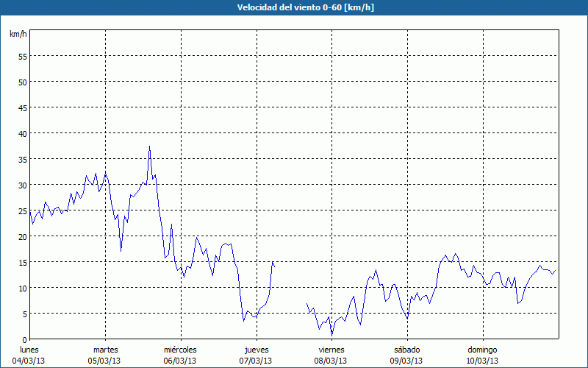The height and width of the screenshot is (368, 588).
Task: Click the y-axis tick label '55'
Action: click(22, 56)
